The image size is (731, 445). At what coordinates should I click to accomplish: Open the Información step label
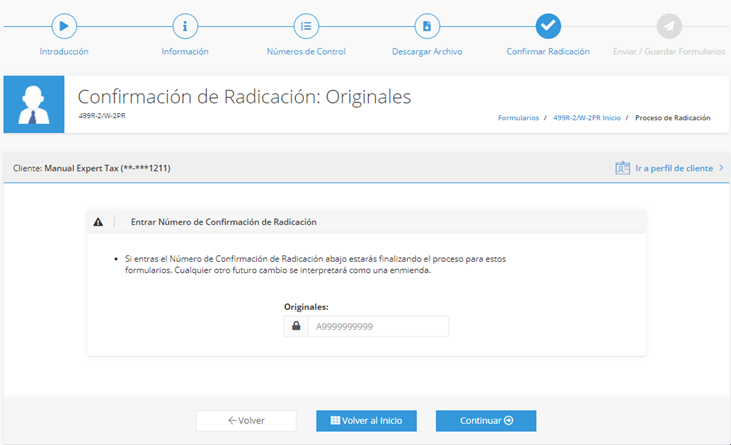(x=185, y=51)
